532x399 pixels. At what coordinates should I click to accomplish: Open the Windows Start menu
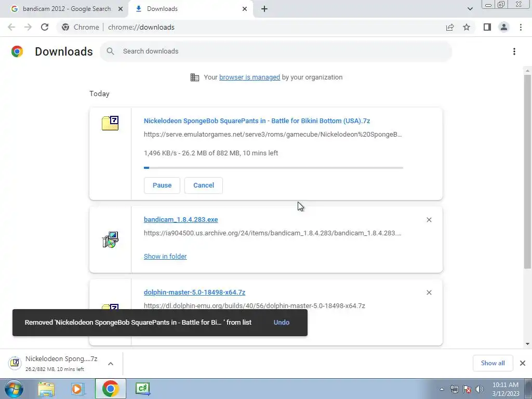(14, 389)
